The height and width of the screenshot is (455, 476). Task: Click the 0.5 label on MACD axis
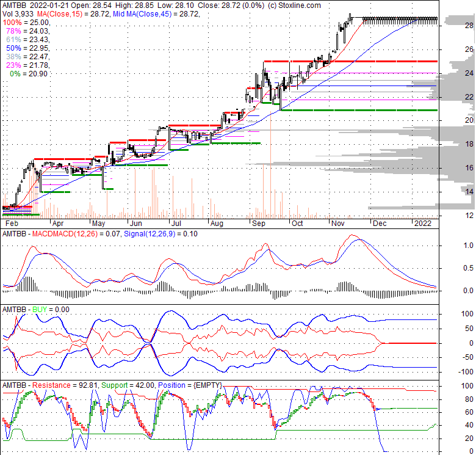(x=469, y=268)
